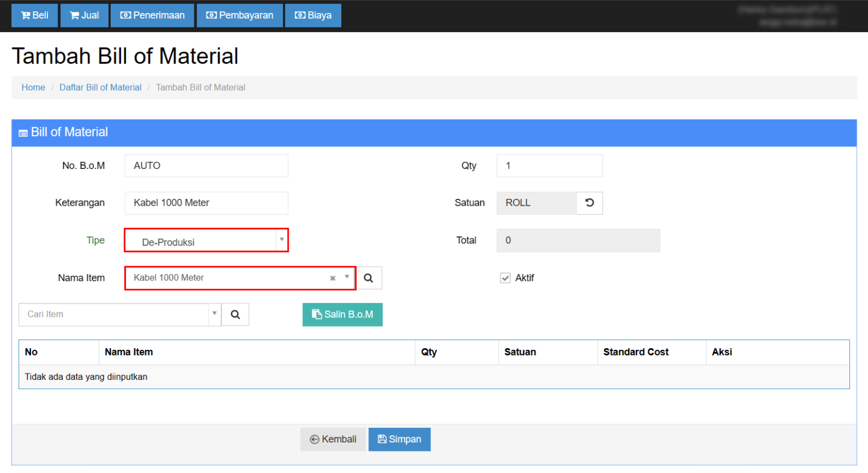
Task: Click the copy icon inside the Salin B.o.M button
Action: click(x=317, y=314)
